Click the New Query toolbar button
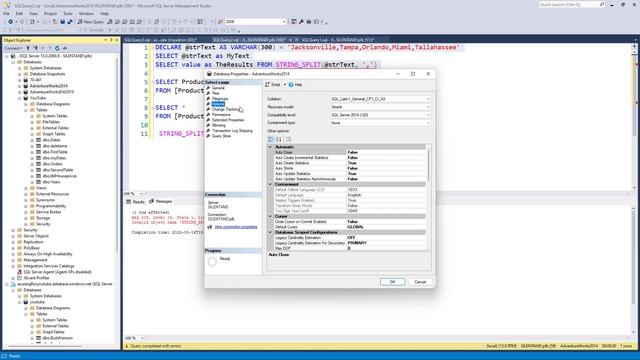The width and height of the screenshot is (640, 360). [x=91, y=22]
